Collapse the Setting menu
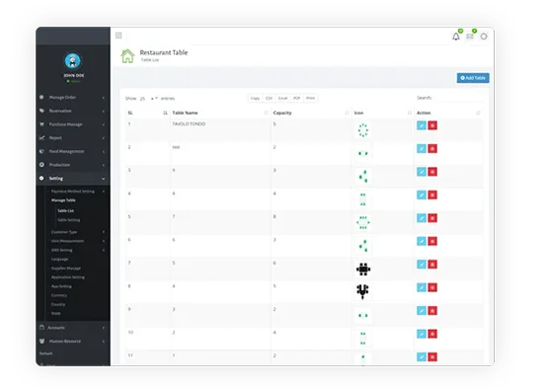 tap(73, 178)
